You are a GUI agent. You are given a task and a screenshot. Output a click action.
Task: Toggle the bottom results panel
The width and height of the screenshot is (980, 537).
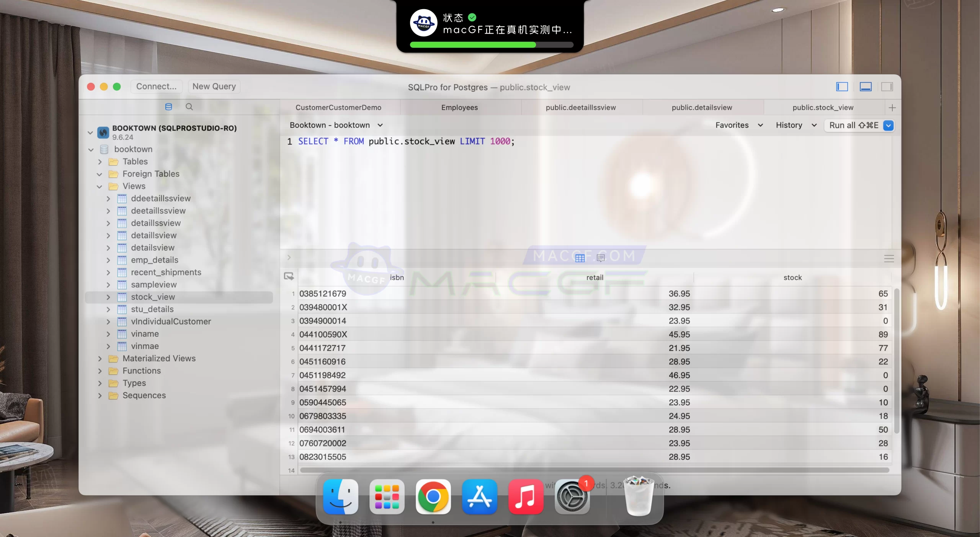[x=866, y=87]
